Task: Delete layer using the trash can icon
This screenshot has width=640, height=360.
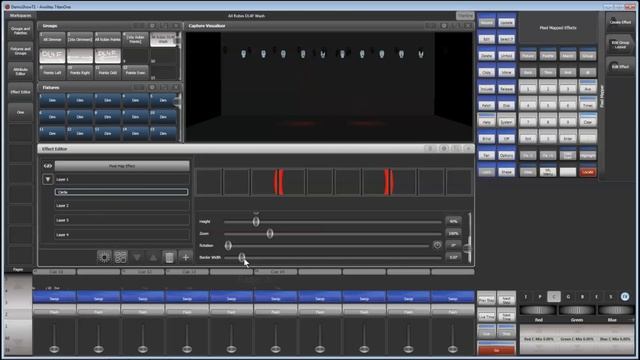Action: click(169, 257)
